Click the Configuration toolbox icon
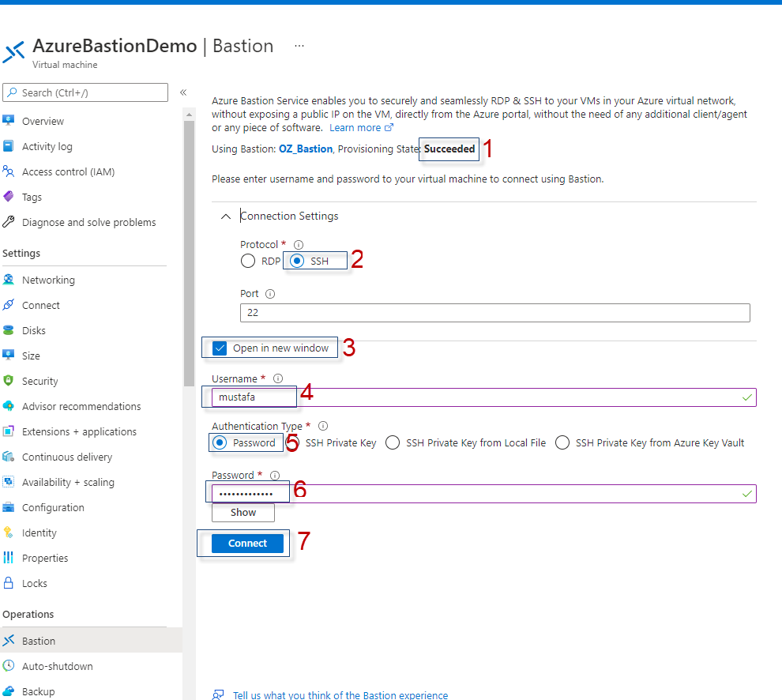The image size is (782, 700). pos(9,507)
